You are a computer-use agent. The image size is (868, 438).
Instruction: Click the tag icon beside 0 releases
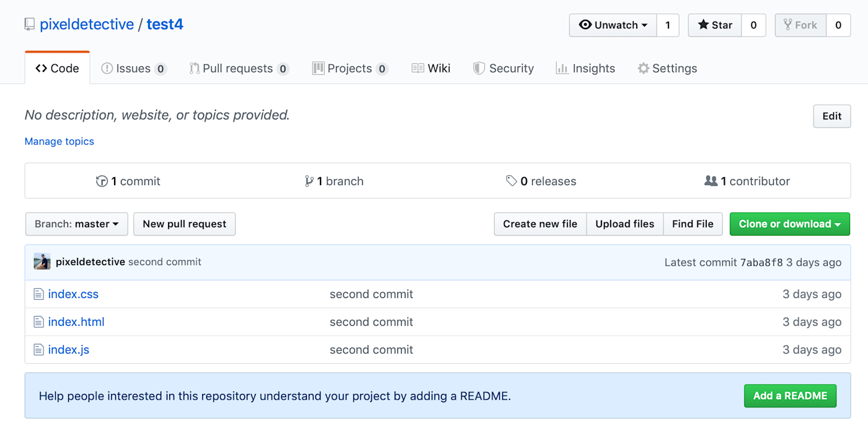coord(511,181)
